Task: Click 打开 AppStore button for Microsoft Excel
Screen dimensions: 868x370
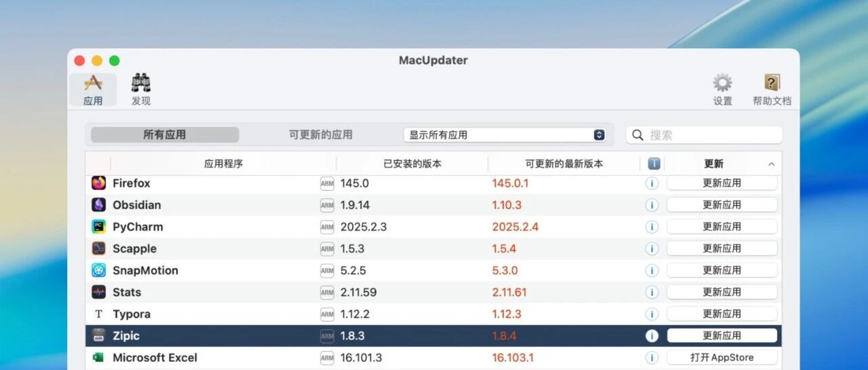Action: point(722,357)
